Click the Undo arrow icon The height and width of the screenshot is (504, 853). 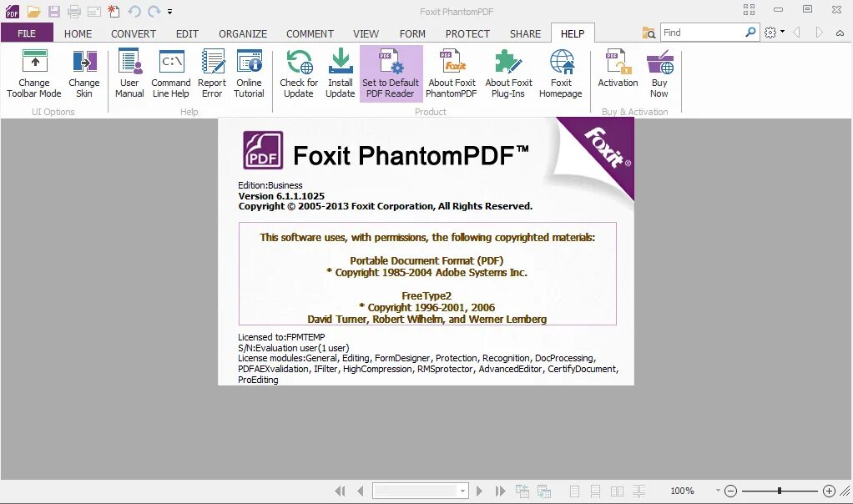(x=134, y=11)
